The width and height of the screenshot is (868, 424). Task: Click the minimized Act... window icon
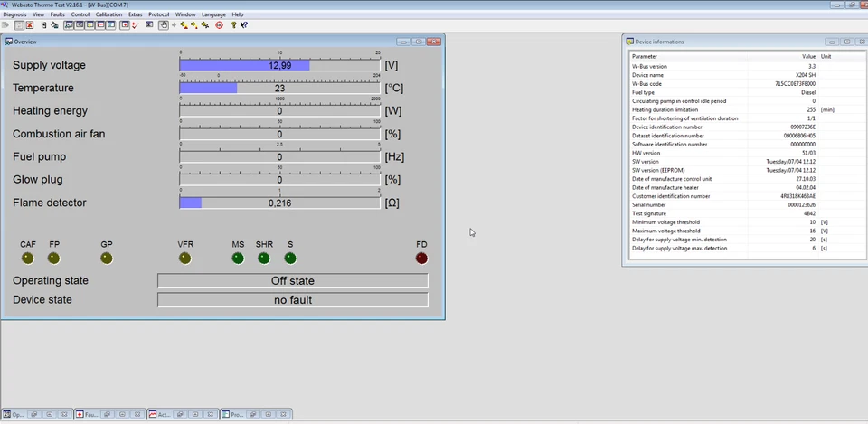152,414
